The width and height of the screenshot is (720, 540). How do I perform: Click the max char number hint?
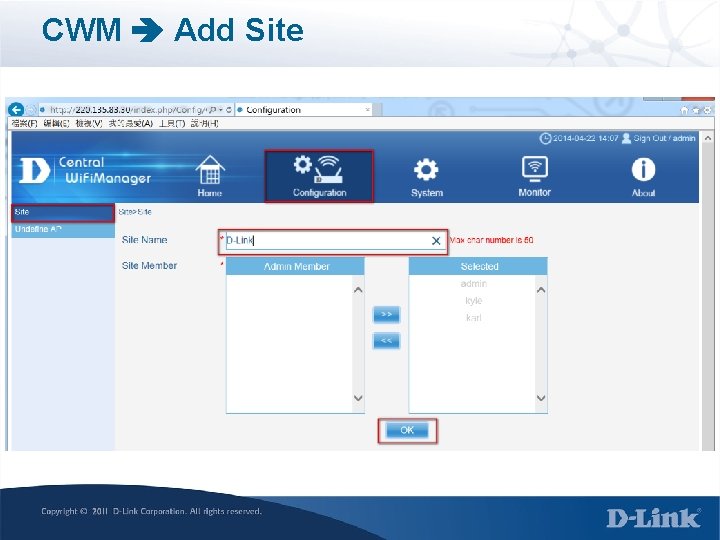[491, 240]
